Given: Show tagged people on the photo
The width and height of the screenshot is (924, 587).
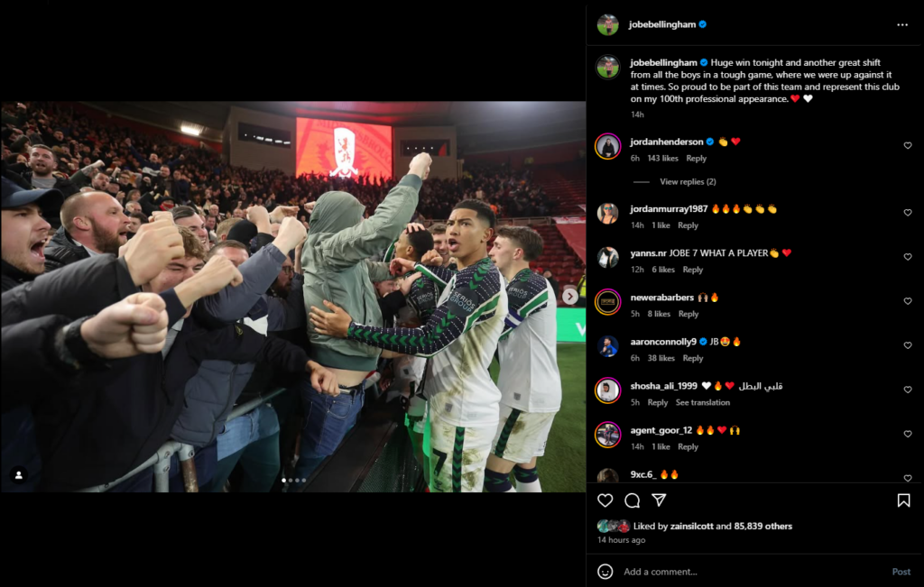Looking at the screenshot, I should [19, 474].
